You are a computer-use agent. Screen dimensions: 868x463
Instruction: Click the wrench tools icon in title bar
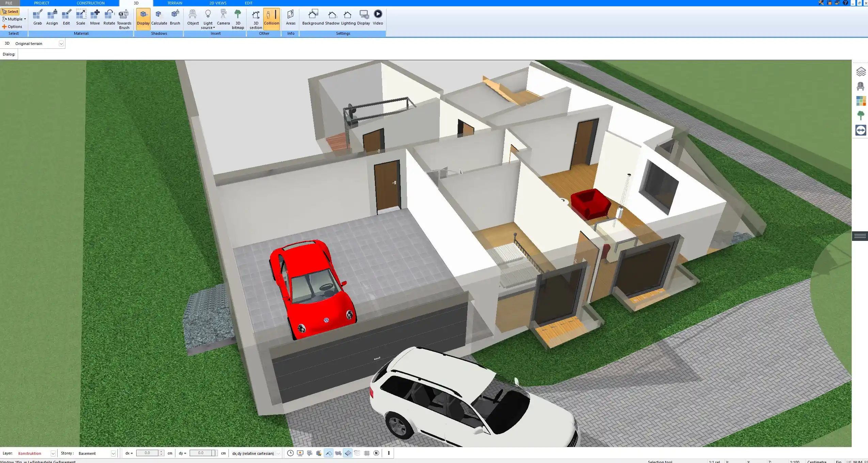821,3
